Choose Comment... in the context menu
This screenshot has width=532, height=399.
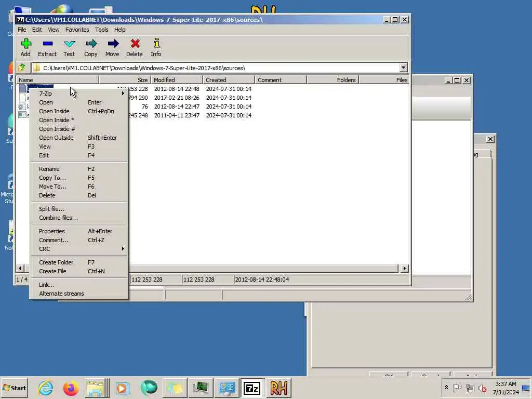click(79, 240)
